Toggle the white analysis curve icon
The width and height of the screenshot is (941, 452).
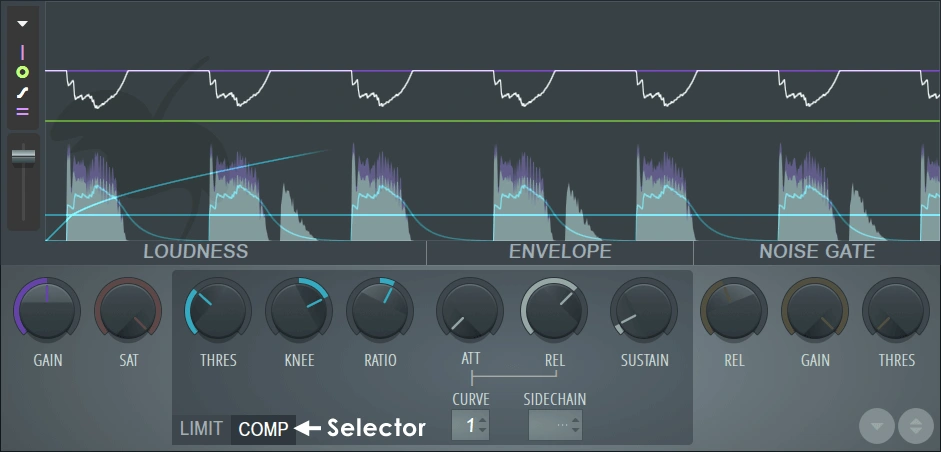(22, 92)
